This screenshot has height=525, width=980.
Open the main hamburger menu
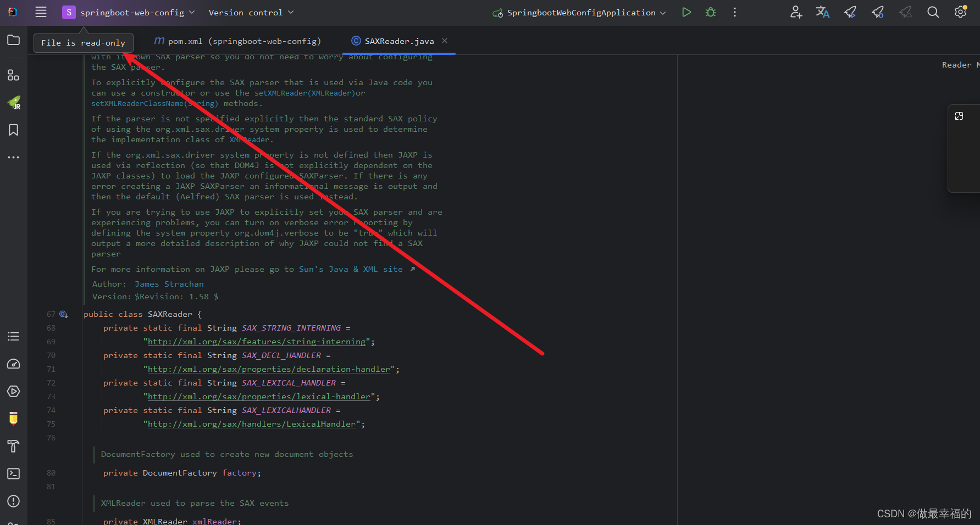click(41, 12)
